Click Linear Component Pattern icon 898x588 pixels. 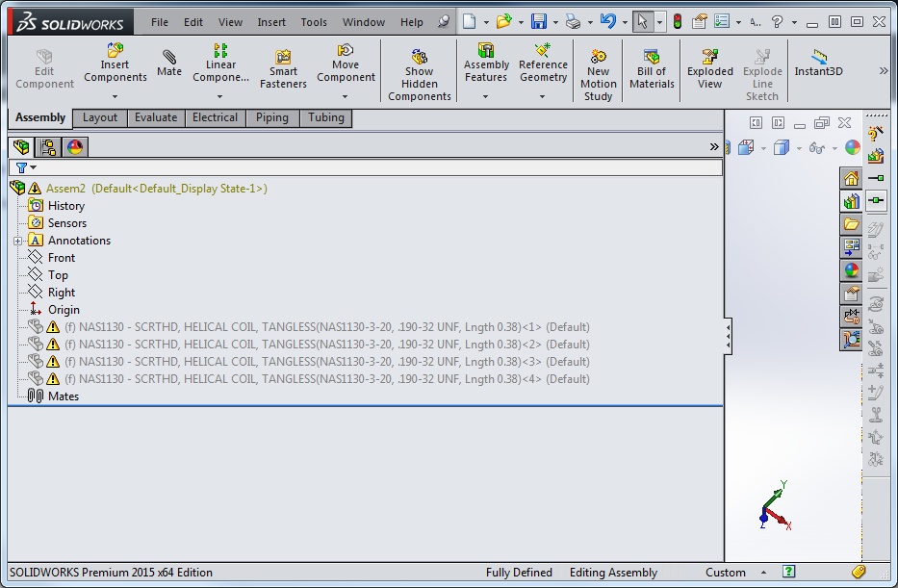(220, 50)
